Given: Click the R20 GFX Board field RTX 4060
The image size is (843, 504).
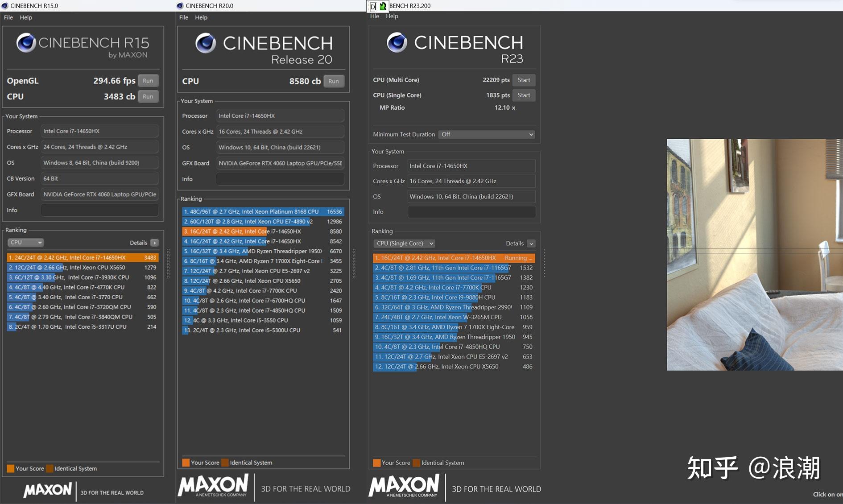Looking at the screenshot, I should [x=280, y=163].
